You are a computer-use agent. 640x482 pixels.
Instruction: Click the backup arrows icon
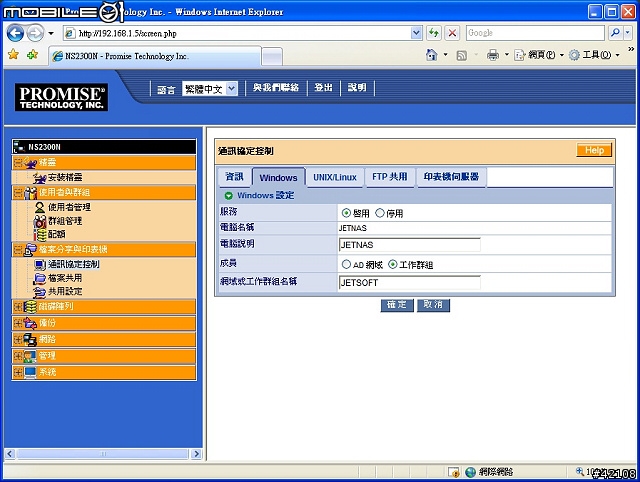(x=30, y=323)
